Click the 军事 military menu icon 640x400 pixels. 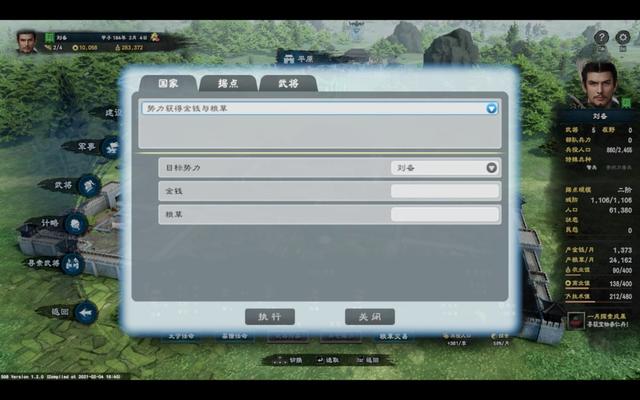click(109, 148)
